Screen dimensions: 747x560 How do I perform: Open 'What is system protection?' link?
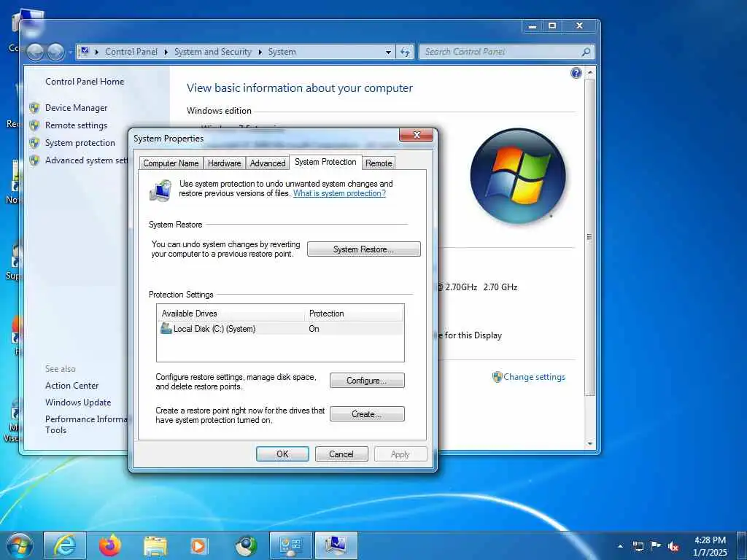339,193
